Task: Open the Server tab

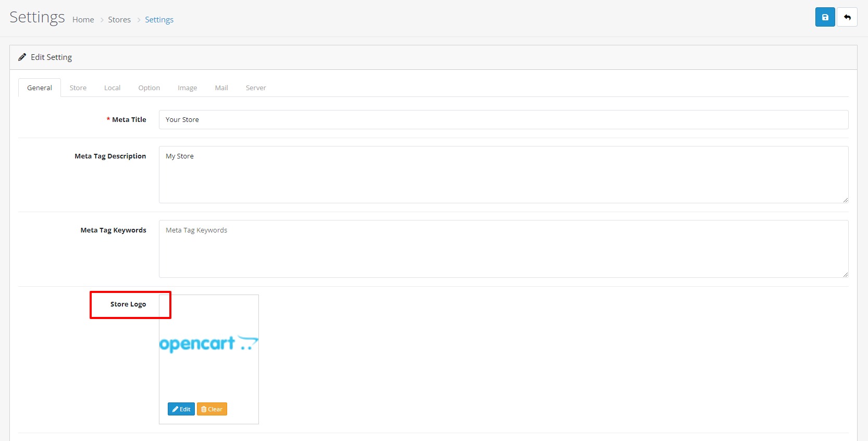Action: tap(256, 88)
